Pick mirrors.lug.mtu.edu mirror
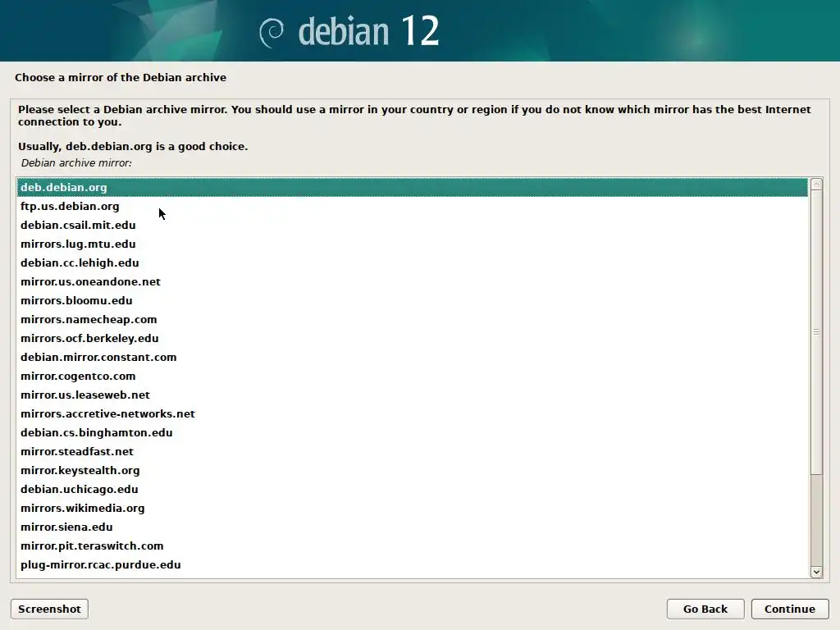This screenshot has width=840, height=630. 412,244
